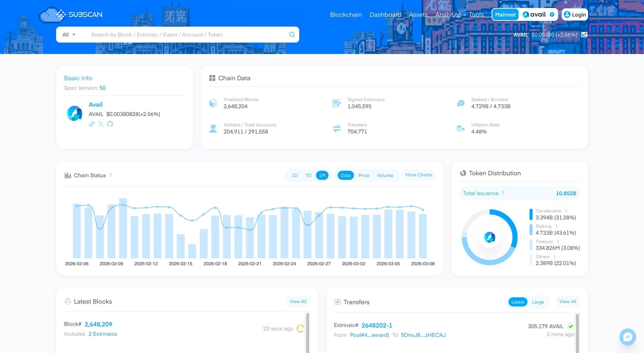Open the Analytics menu

(448, 15)
